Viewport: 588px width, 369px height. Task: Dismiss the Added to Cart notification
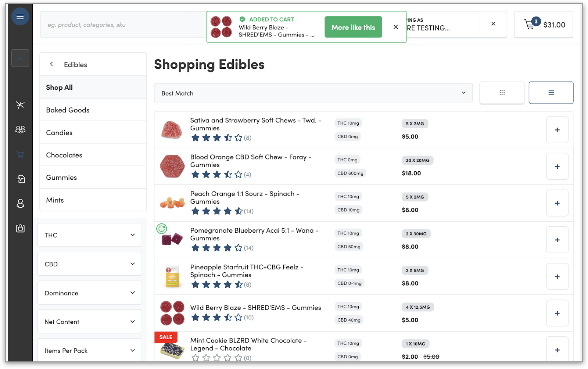click(395, 27)
